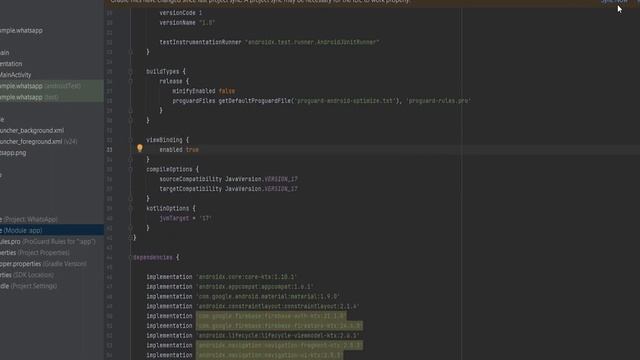Click the androidx.core:core-ktx implementation line
The height and width of the screenshot is (360, 640).
tap(221, 277)
